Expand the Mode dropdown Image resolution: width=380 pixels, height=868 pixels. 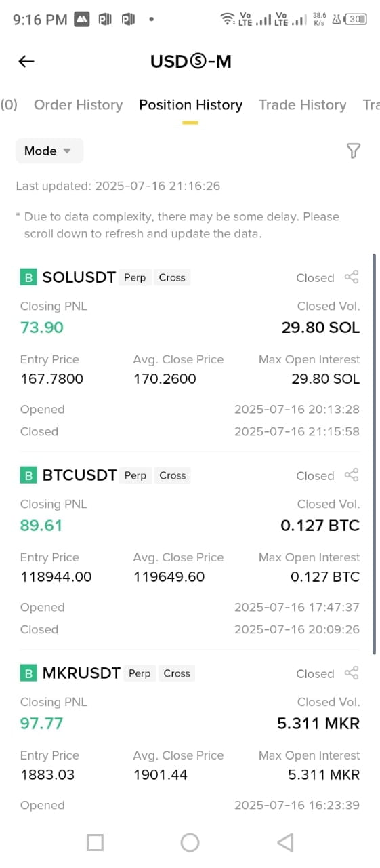point(49,151)
